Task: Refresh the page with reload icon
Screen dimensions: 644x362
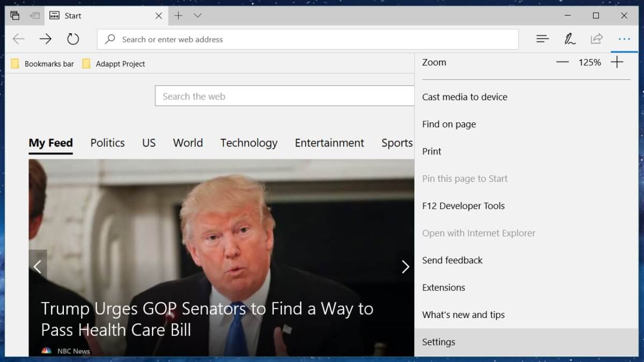Action: 73,39
